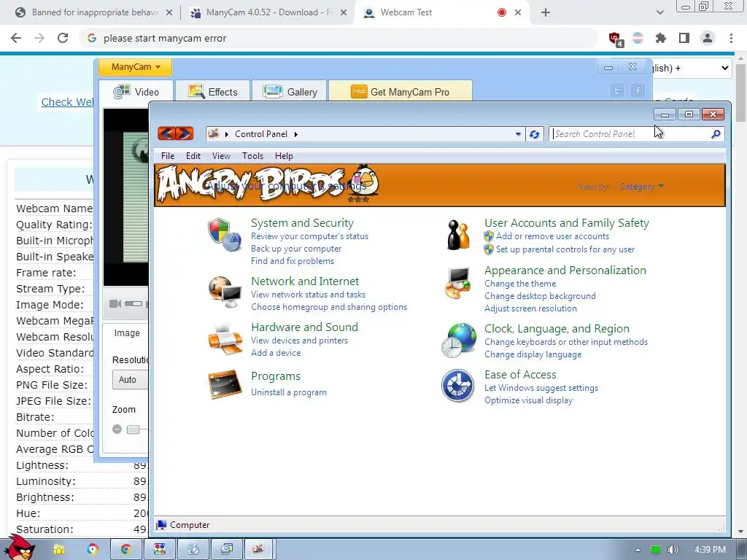Viewport: 747px width, 560px height.
Task: Click the ManyCam camera record icon
Action: tap(115, 303)
